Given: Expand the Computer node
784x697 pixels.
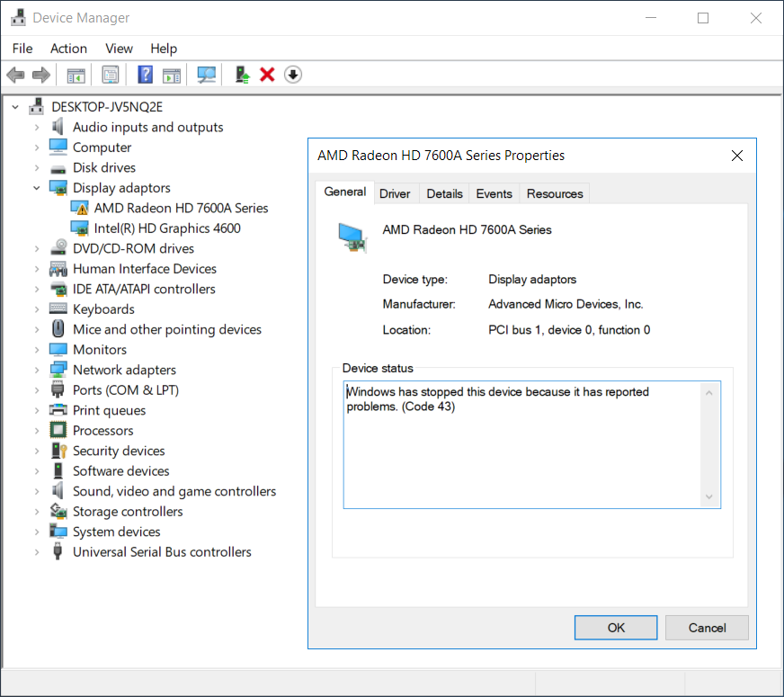Looking at the screenshot, I should pos(37,147).
